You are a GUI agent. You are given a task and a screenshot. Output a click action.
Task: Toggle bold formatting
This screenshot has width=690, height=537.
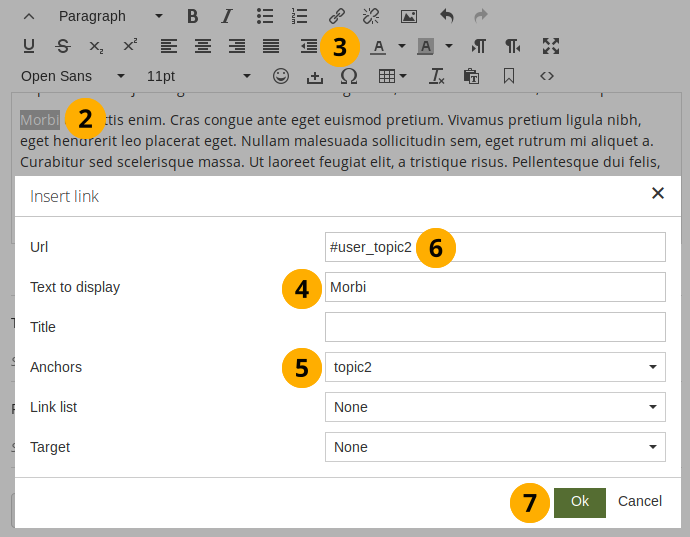pyautogui.click(x=193, y=16)
